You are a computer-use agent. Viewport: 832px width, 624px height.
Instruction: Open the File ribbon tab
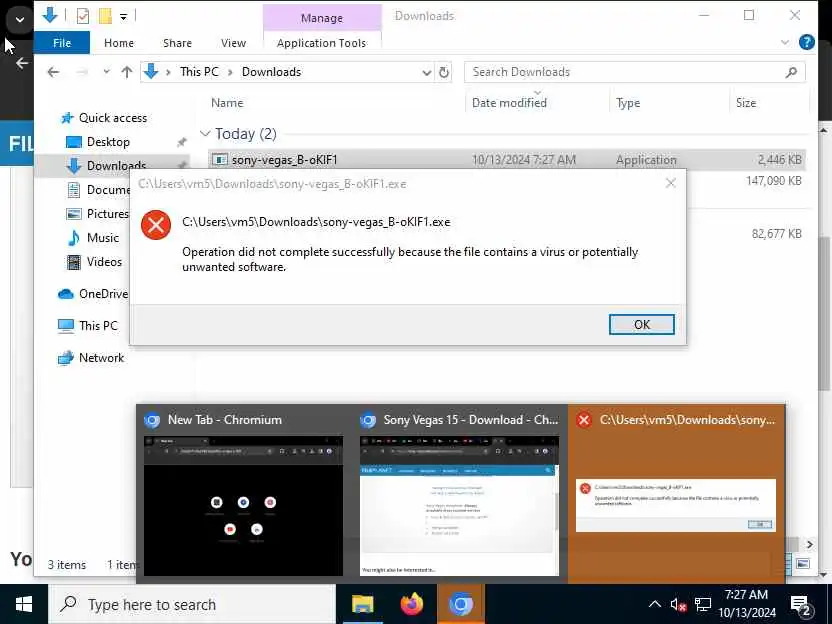(62, 43)
